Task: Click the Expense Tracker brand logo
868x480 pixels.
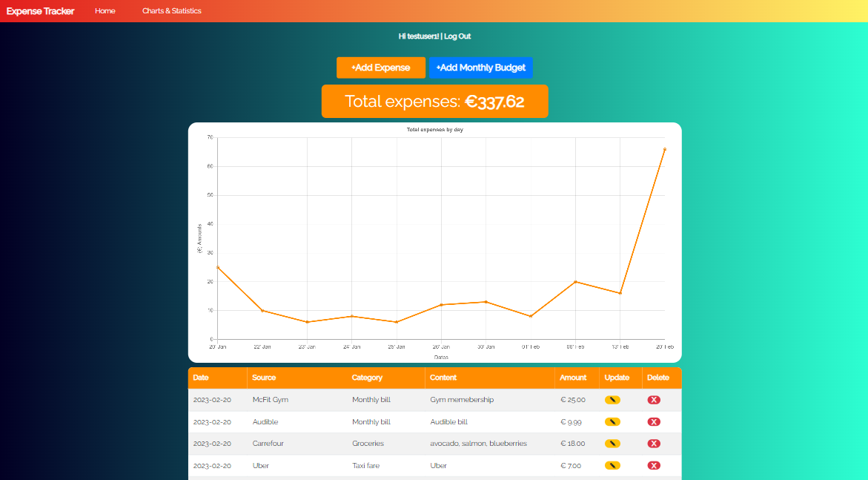Action: point(40,11)
